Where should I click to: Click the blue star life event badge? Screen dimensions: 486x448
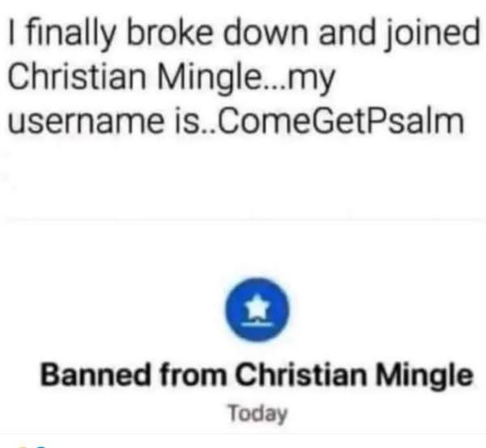coord(257,309)
